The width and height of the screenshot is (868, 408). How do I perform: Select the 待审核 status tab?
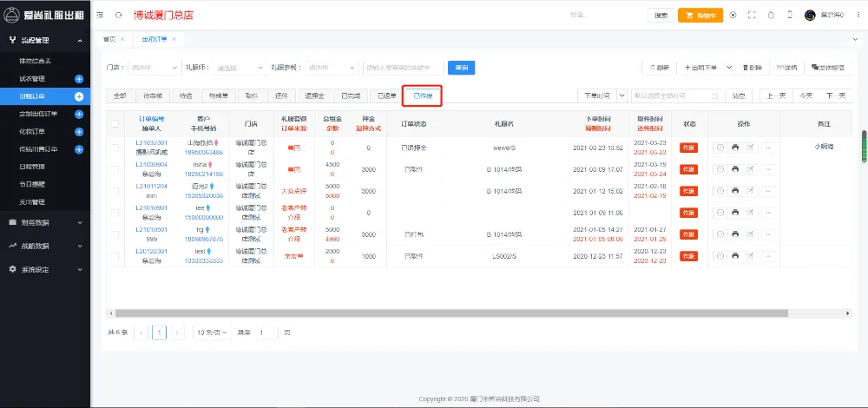click(152, 95)
